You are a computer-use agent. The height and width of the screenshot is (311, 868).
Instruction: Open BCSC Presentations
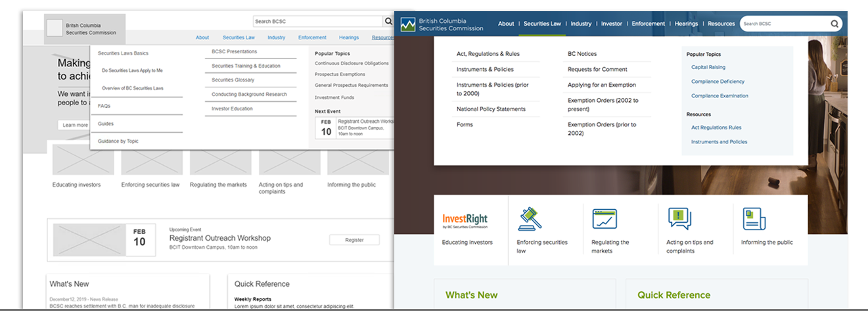(235, 51)
